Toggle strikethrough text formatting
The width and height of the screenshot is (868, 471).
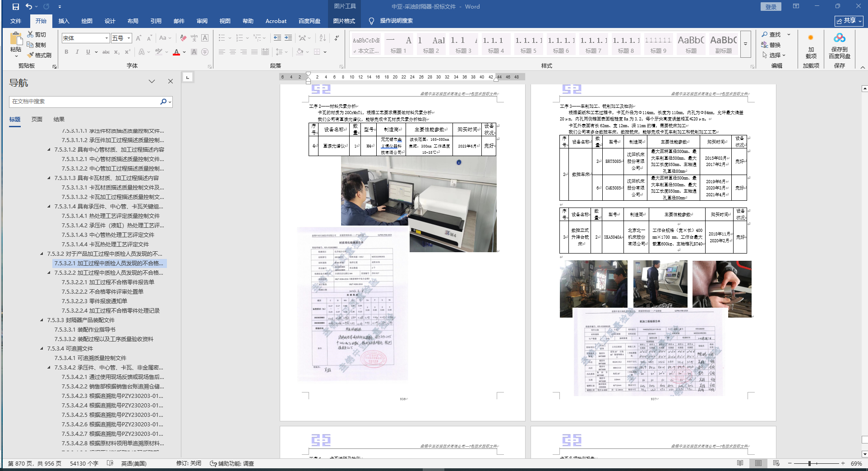tap(106, 52)
